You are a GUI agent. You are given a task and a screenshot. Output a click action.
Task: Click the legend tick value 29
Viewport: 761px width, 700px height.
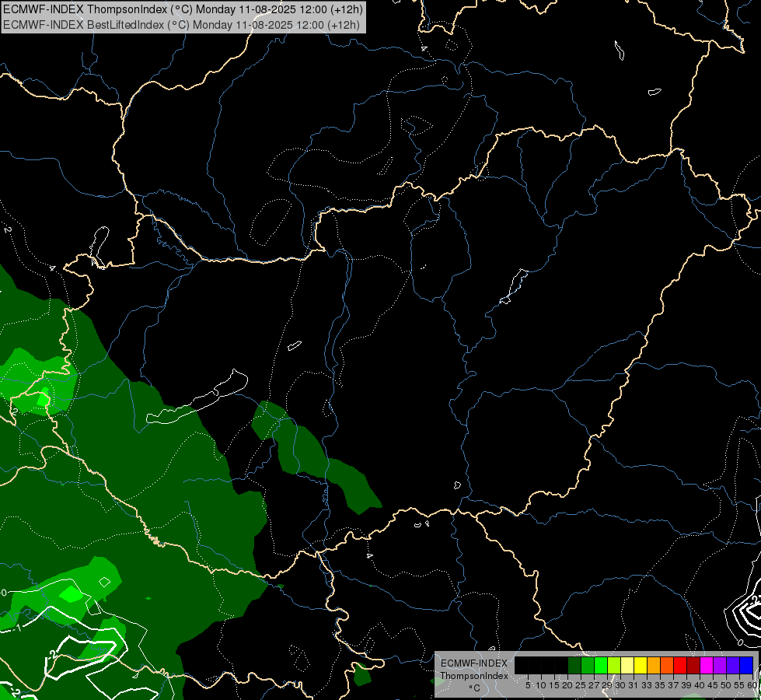(607, 685)
